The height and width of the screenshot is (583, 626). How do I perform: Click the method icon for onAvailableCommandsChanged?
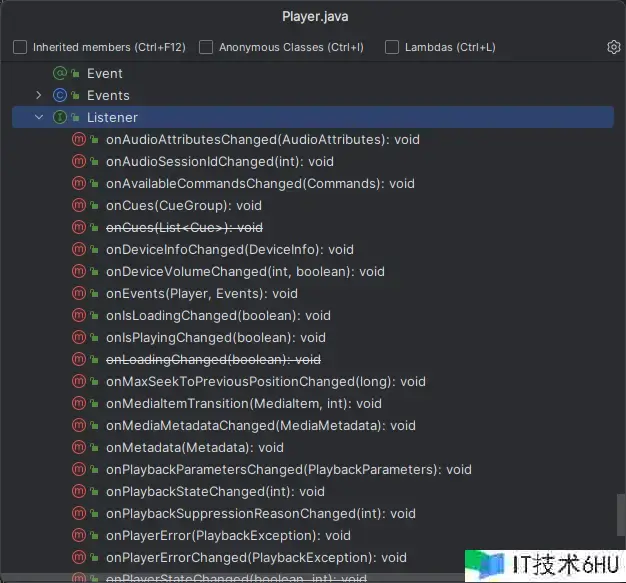[79, 183]
